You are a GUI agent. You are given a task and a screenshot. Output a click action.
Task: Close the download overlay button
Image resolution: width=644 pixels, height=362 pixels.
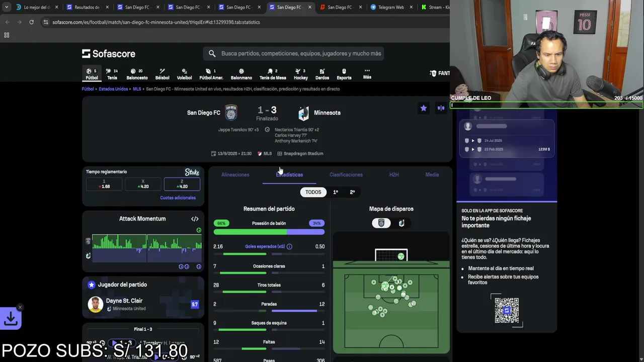click(x=20, y=307)
